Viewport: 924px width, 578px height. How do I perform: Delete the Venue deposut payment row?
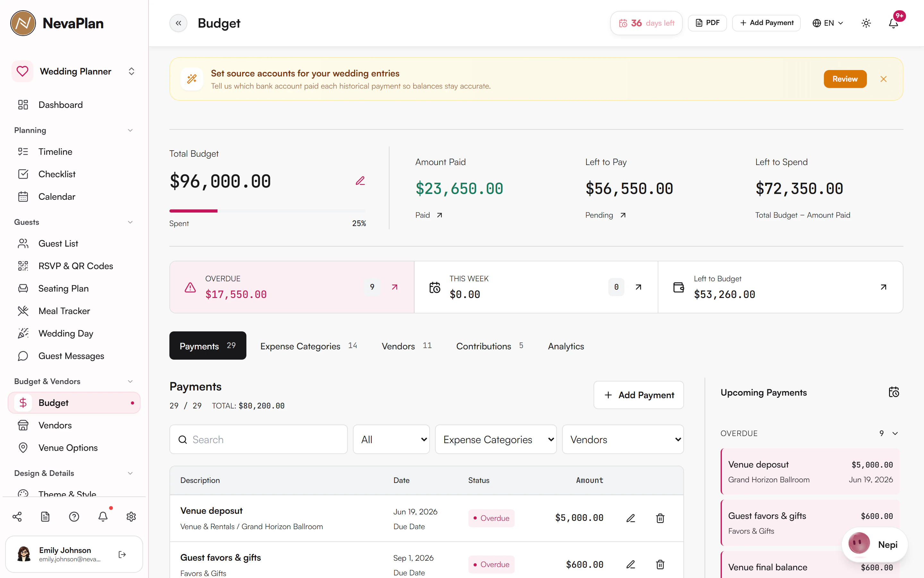pyautogui.click(x=660, y=518)
